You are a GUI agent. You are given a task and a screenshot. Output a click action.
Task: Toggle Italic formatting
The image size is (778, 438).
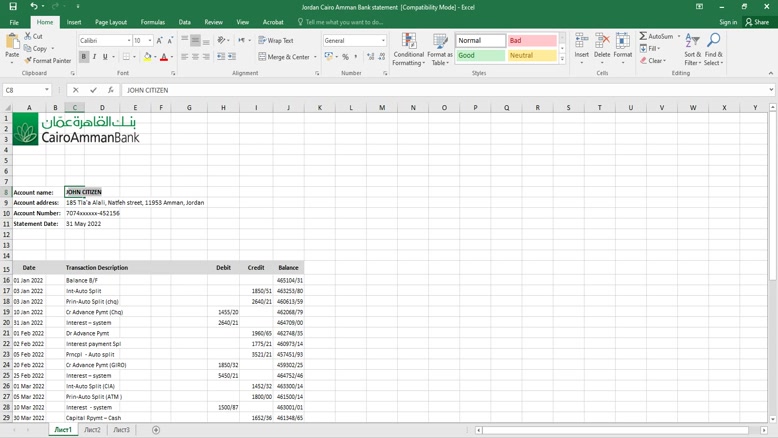pos(95,57)
